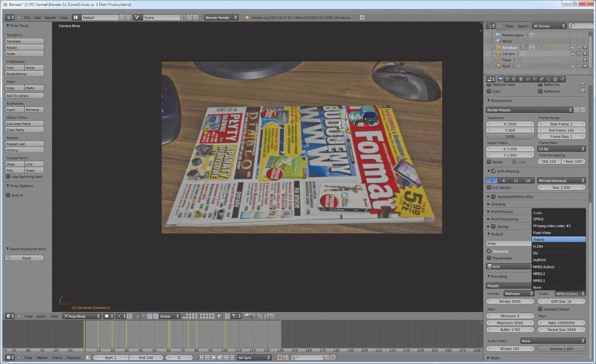Image resolution: width=596 pixels, height=364 pixels.
Task: Open the World properties tab icon
Action: click(514, 79)
